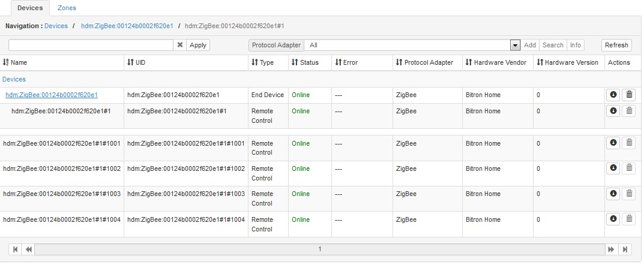Go to previous page using rewind arrows
Image resolution: width=644 pixels, height=265 pixels.
point(28,249)
